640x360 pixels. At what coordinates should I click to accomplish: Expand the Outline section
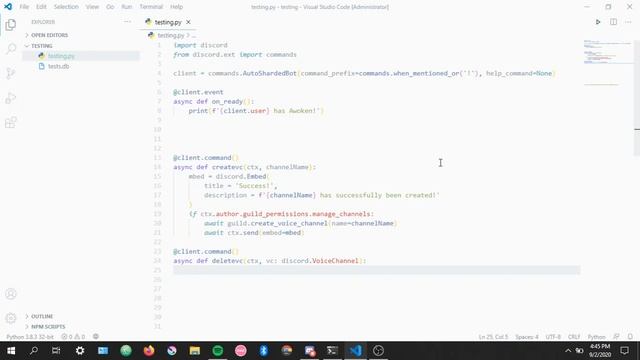[42, 316]
